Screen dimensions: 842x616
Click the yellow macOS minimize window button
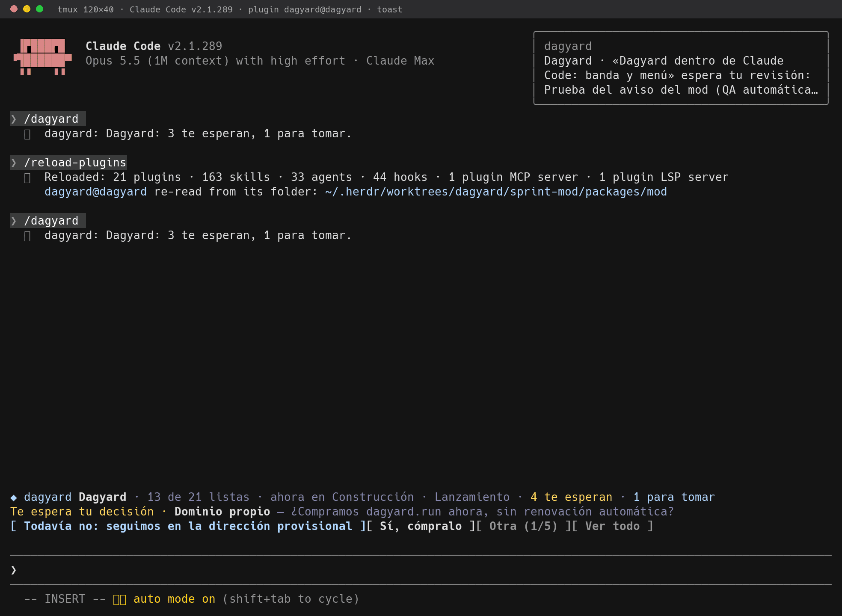[27, 9]
